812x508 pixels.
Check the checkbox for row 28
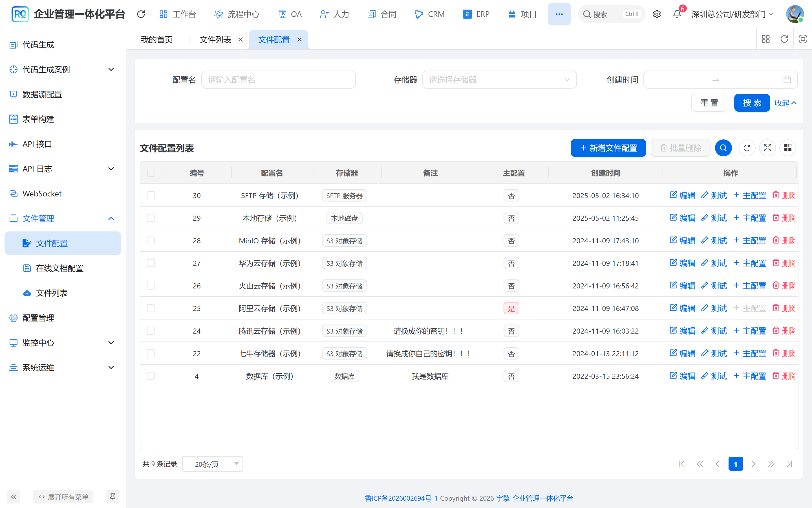coord(151,240)
